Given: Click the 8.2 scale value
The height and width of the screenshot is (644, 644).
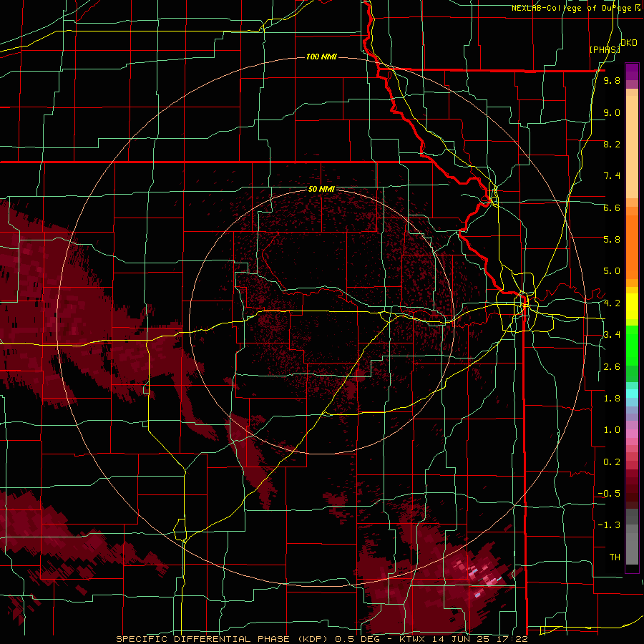Looking at the screenshot, I should 612,144.
